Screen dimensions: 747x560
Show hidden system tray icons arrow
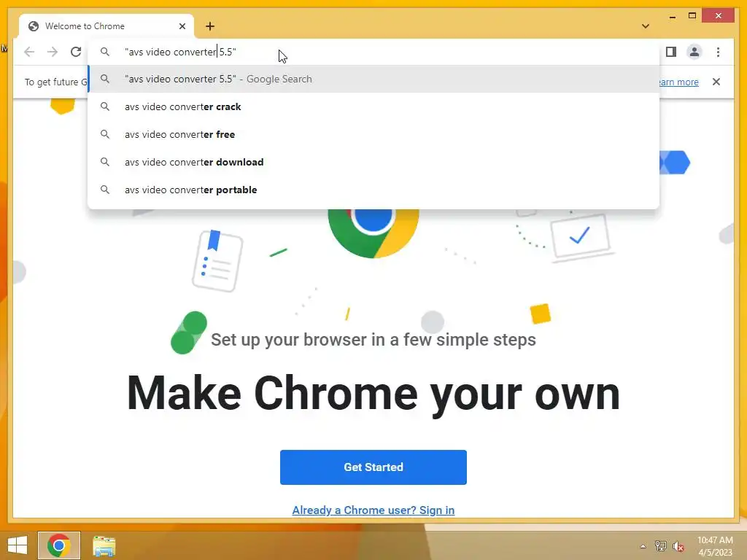click(x=643, y=546)
